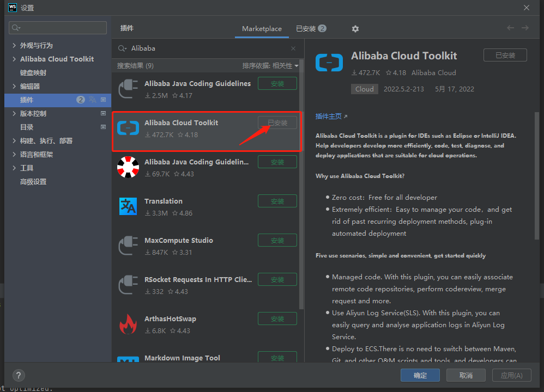Clear the Alibaba plugin search text
544x392 pixels.
(x=293, y=48)
